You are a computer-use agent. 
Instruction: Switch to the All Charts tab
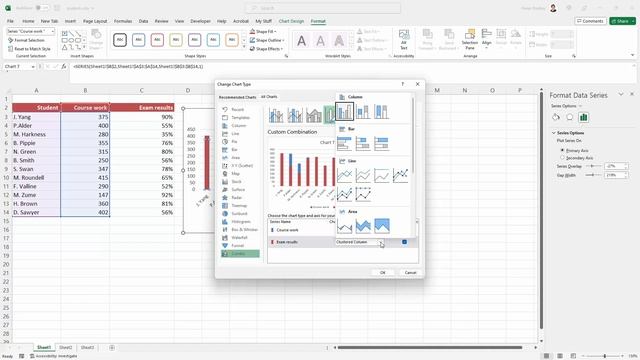tap(269, 97)
